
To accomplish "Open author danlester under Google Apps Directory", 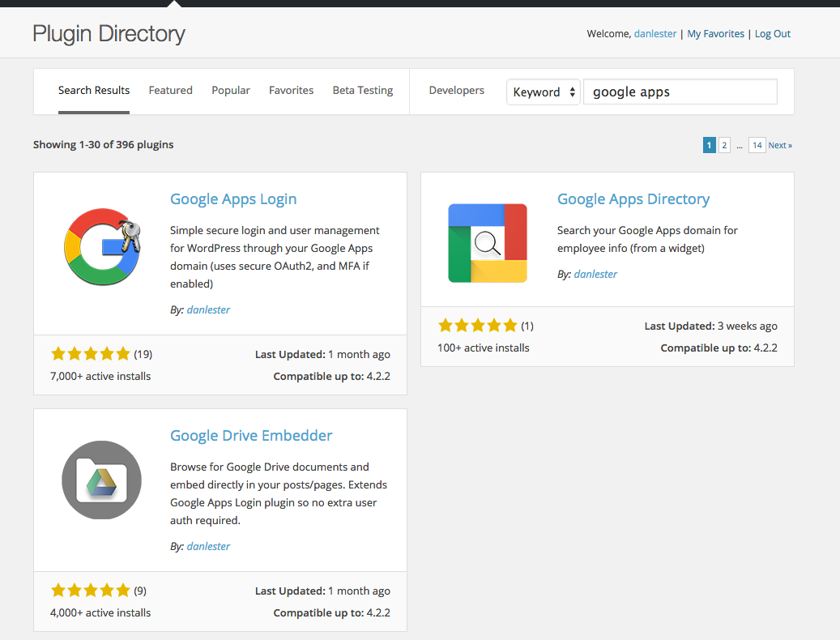I will pyautogui.click(x=595, y=274).
